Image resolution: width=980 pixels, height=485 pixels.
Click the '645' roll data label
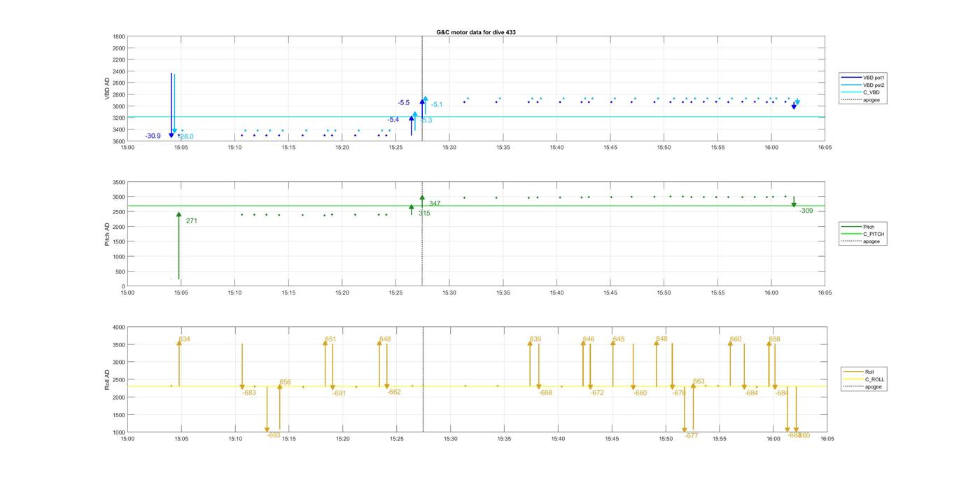click(x=619, y=339)
